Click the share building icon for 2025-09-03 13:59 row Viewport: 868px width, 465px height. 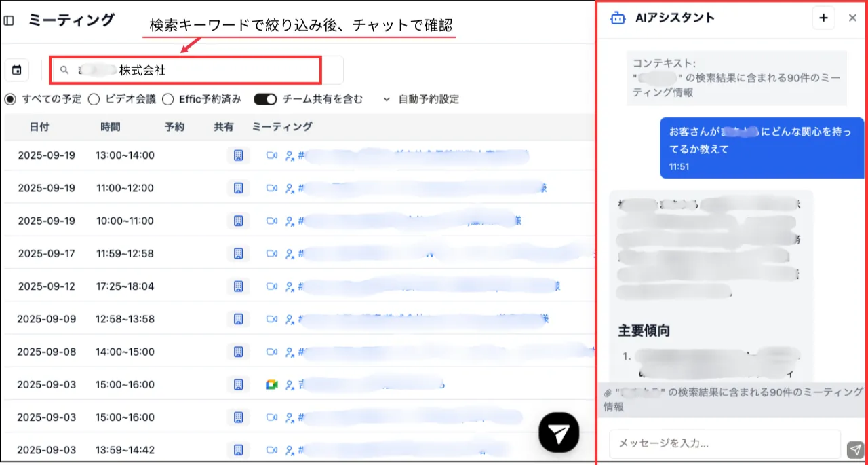pos(238,450)
